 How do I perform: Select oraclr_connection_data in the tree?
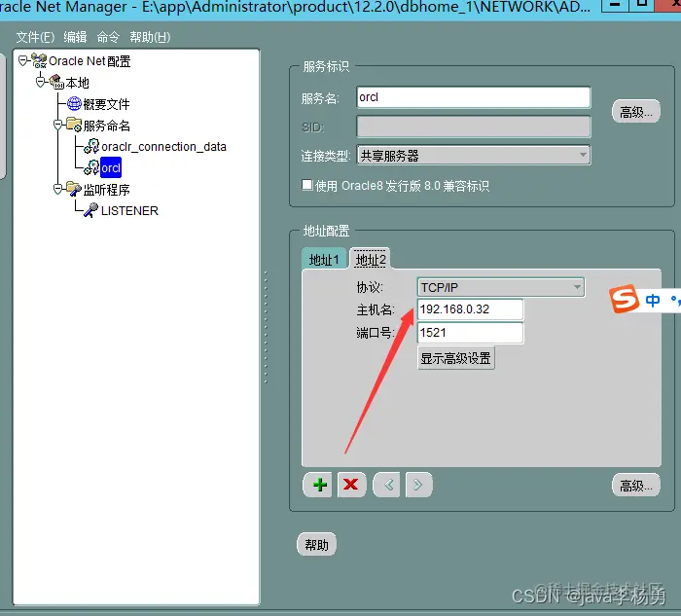[x=163, y=147]
